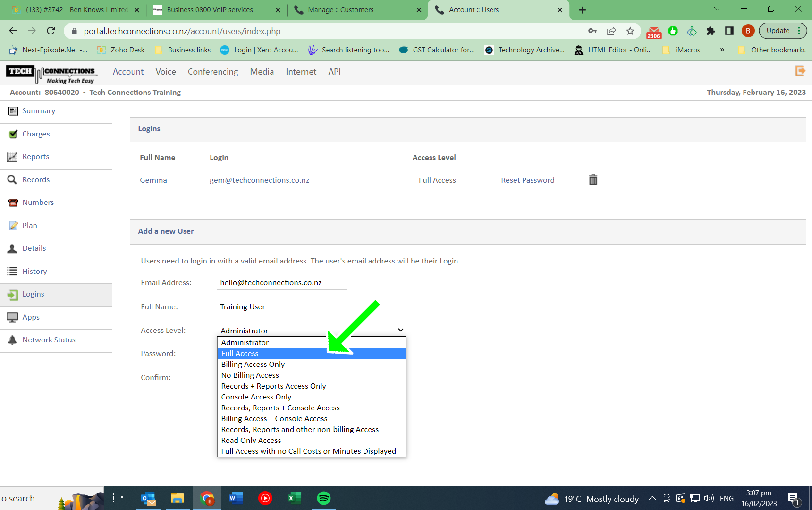Reload the page with refresh button

(51, 31)
